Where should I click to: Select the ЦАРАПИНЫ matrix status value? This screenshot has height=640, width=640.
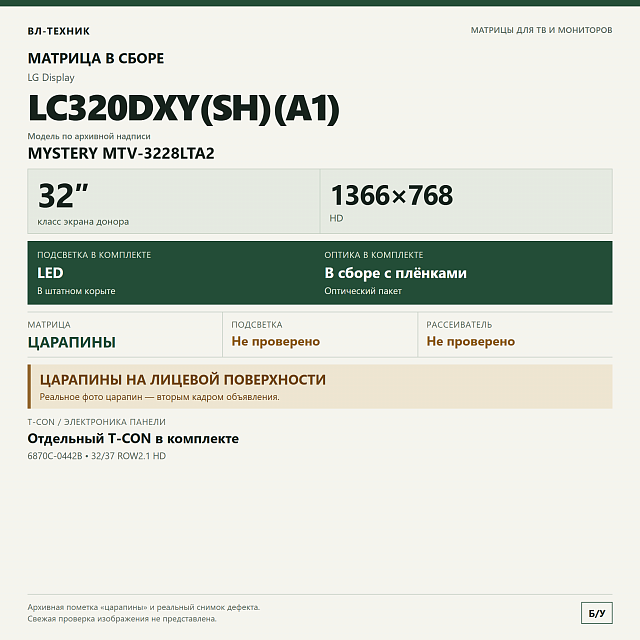point(72,342)
